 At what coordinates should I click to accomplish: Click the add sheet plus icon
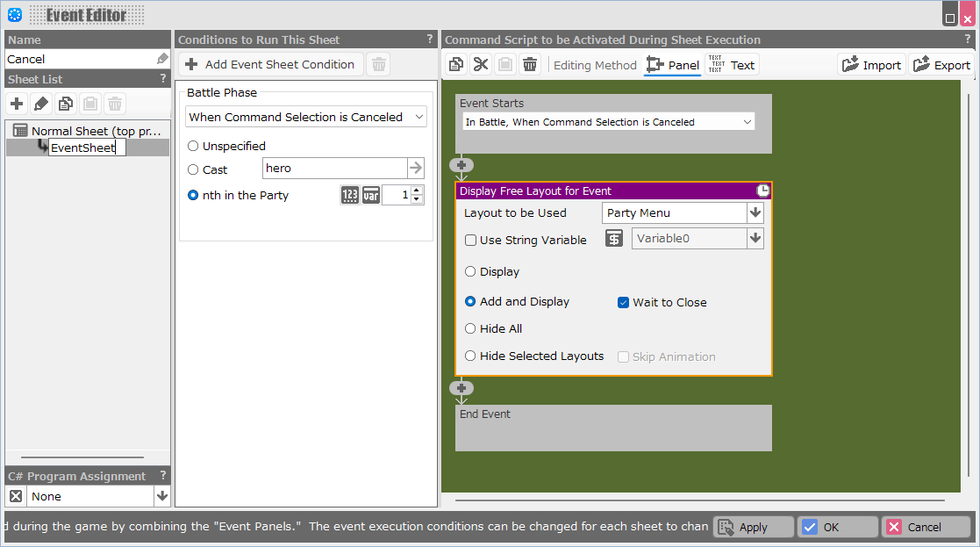click(x=17, y=104)
